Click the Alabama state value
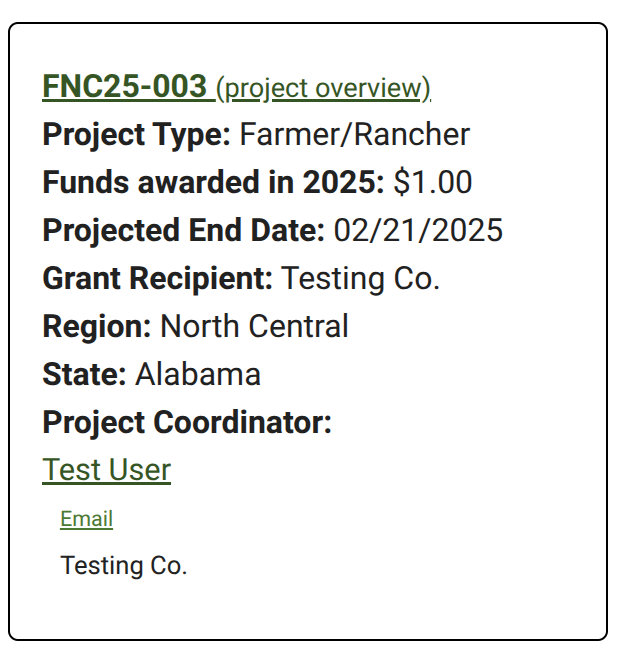This screenshot has height=651, width=618. [198, 375]
